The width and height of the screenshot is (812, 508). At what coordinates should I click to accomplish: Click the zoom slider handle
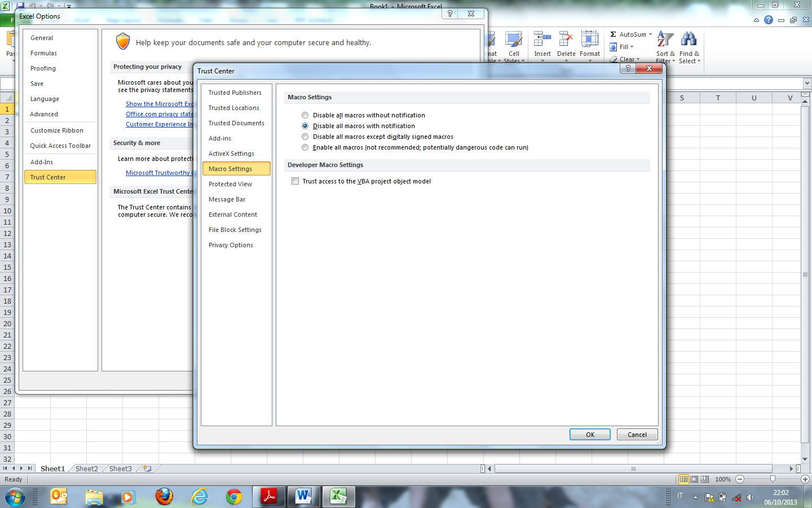click(x=773, y=479)
